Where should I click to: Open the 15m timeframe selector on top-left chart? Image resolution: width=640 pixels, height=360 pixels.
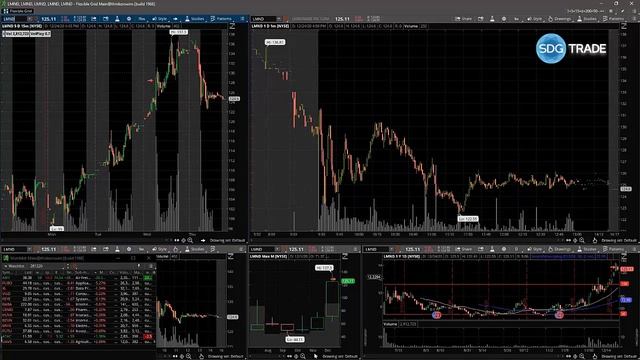142,19
